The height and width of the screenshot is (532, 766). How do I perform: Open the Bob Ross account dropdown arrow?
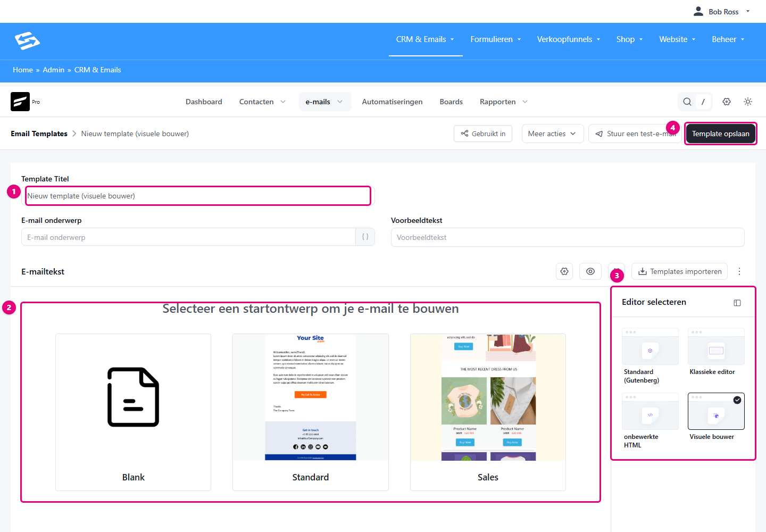pyautogui.click(x=748, y=11)
